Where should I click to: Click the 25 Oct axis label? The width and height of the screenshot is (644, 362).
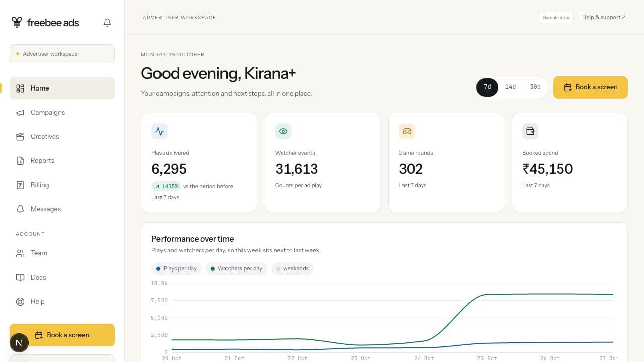(487, 358)
